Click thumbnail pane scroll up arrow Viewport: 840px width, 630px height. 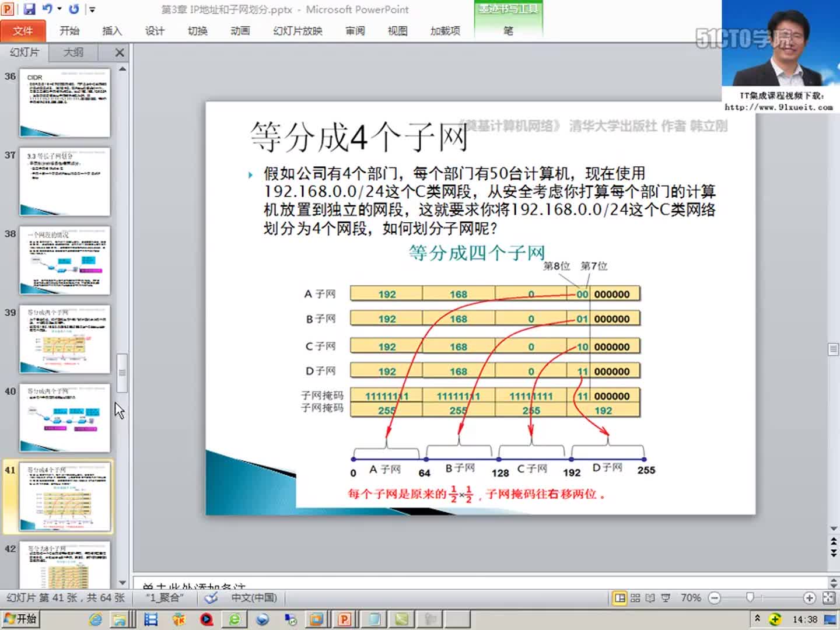(122, 69)
